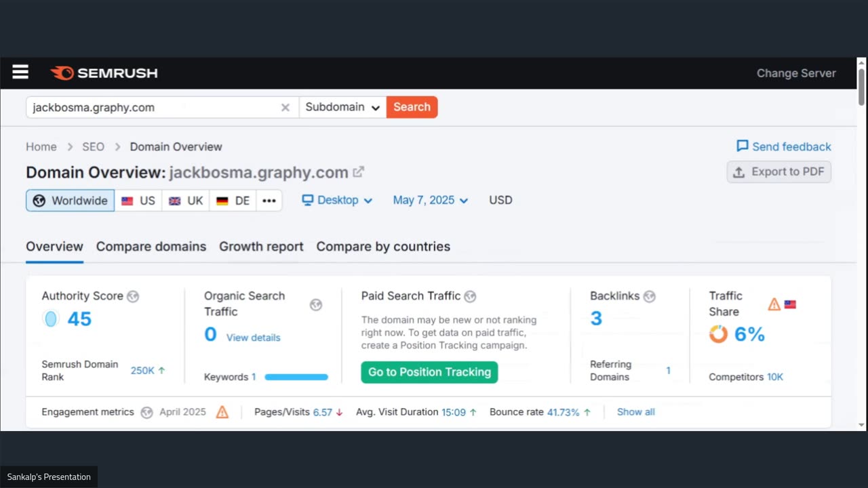Select the US database

pos(138,201)
